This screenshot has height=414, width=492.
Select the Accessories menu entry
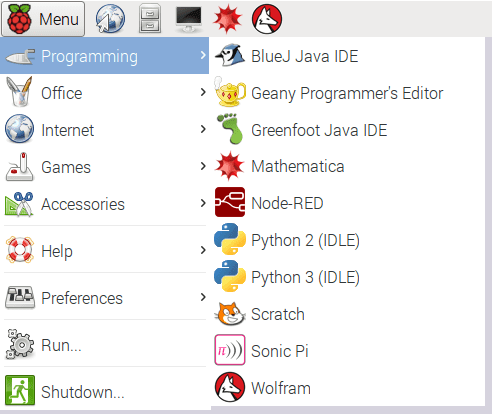click(105, 204)
